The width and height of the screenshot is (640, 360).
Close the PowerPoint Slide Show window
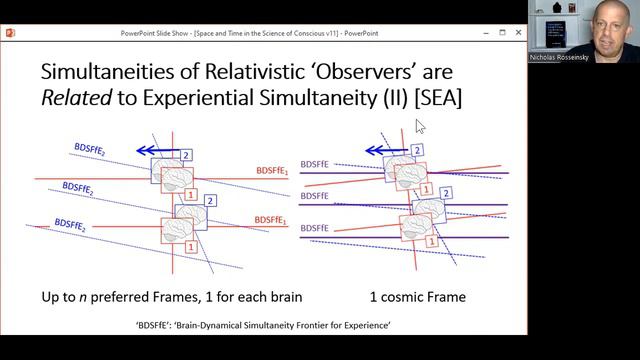[518, 33]
